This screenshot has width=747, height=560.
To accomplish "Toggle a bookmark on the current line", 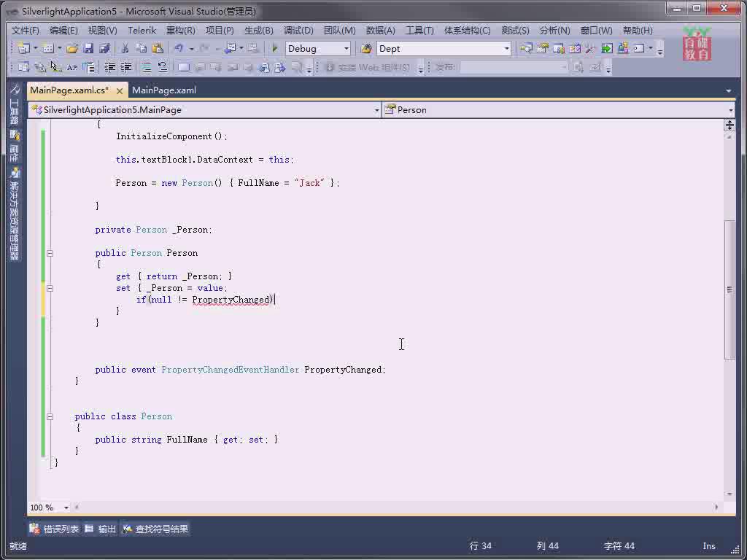I will (x=183, y=67).
